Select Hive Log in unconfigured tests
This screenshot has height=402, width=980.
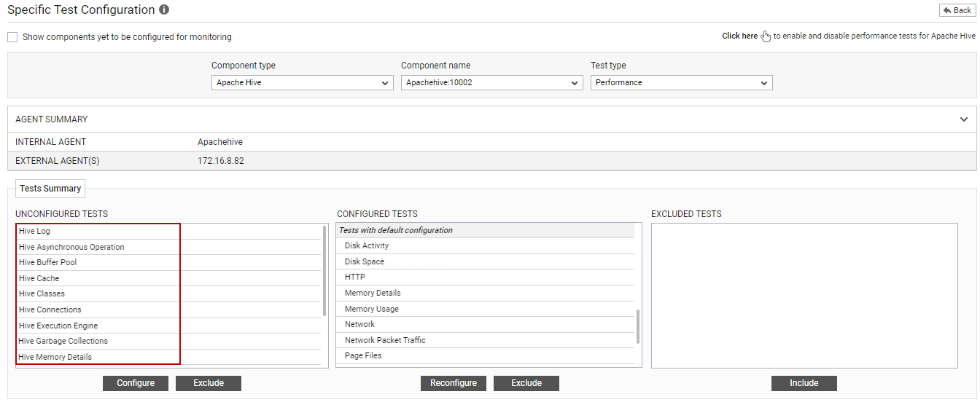(168, 232)
